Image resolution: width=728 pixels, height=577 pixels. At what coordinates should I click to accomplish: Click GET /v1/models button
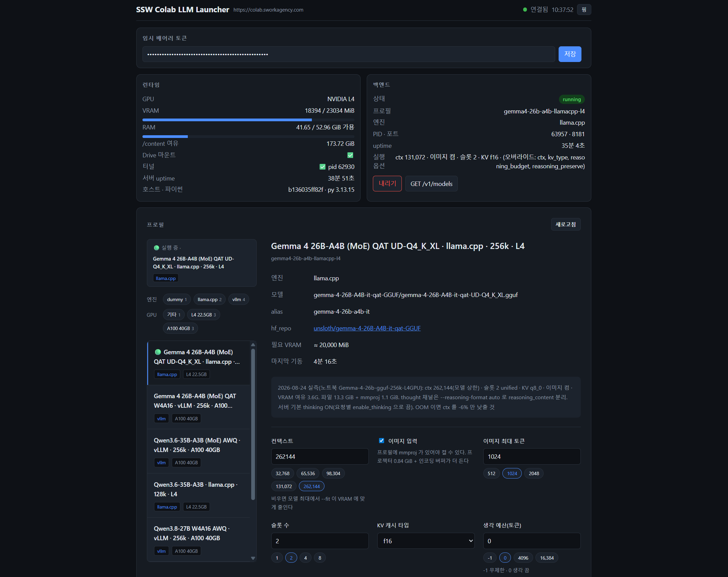click(431, 184)
